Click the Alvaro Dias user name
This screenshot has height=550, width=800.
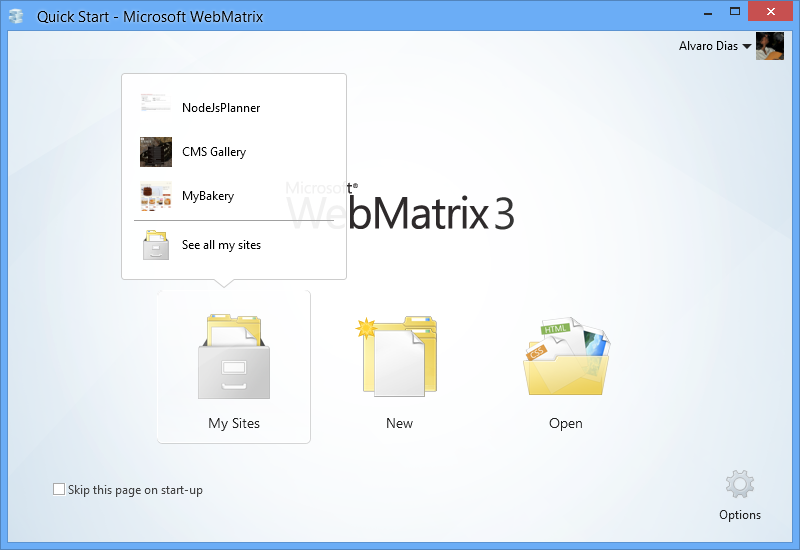[x=708, y=46]
